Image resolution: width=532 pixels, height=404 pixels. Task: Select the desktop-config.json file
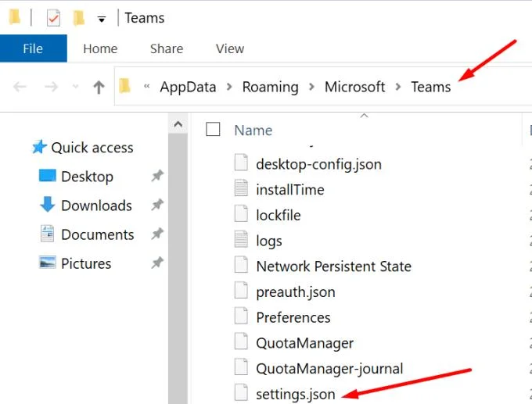pos(318,164)
